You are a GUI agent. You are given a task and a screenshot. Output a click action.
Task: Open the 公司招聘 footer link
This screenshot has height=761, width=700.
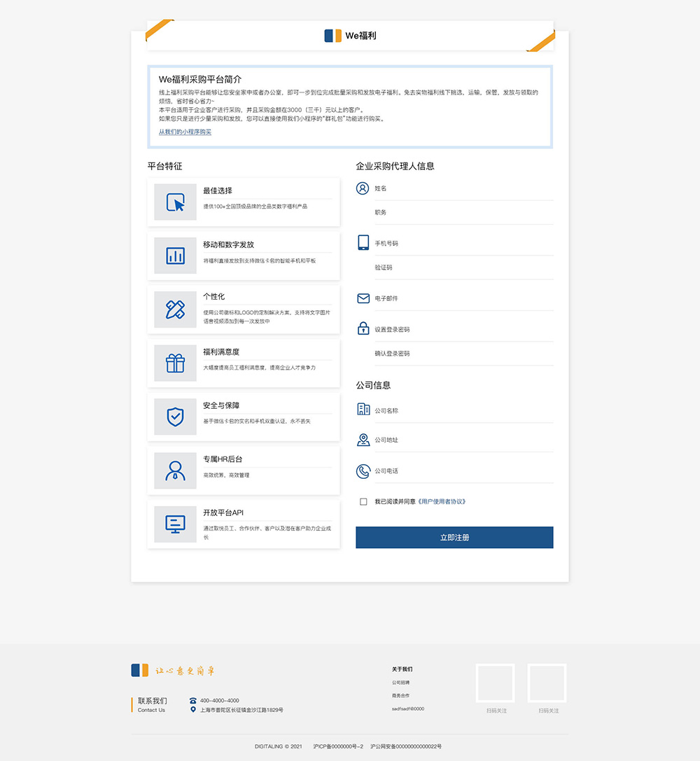(401, 683)
